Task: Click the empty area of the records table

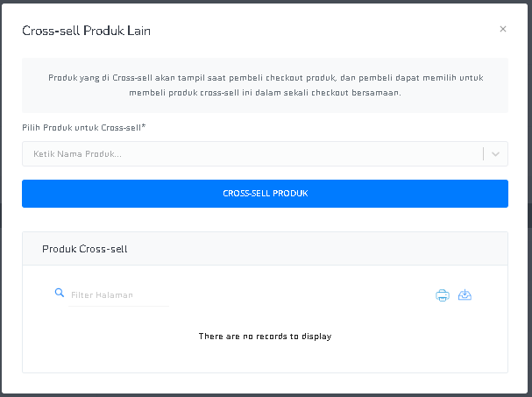Action: [x=265, y=358]
